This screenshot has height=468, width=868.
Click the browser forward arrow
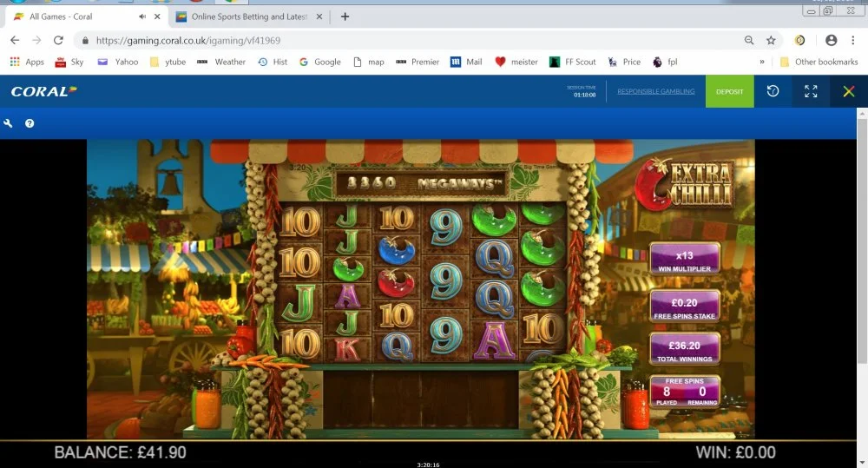(x=36, y=40)
